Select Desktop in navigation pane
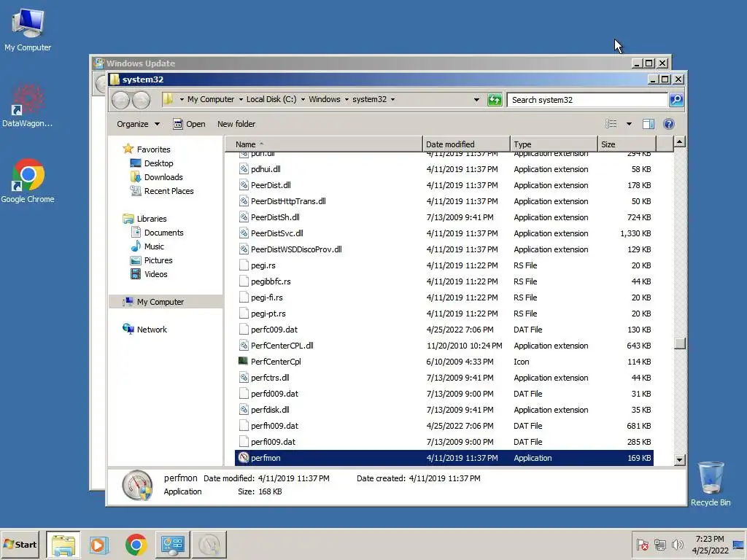 coord(152,163)
